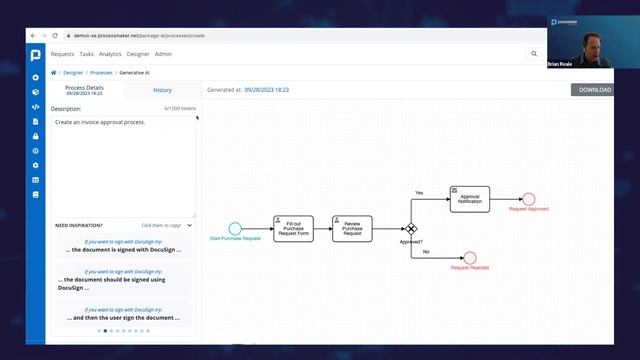Select the Request Approved end event
Viewport: 640px width, 360px height.
coord(529,199)
